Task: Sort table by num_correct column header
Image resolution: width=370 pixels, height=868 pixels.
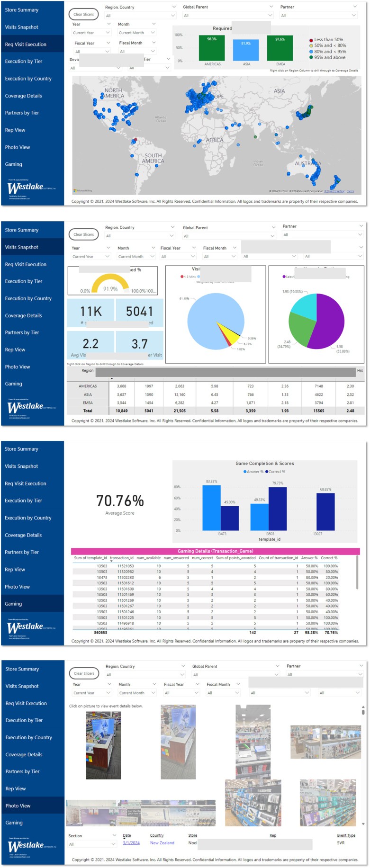Action: (202, 558)
